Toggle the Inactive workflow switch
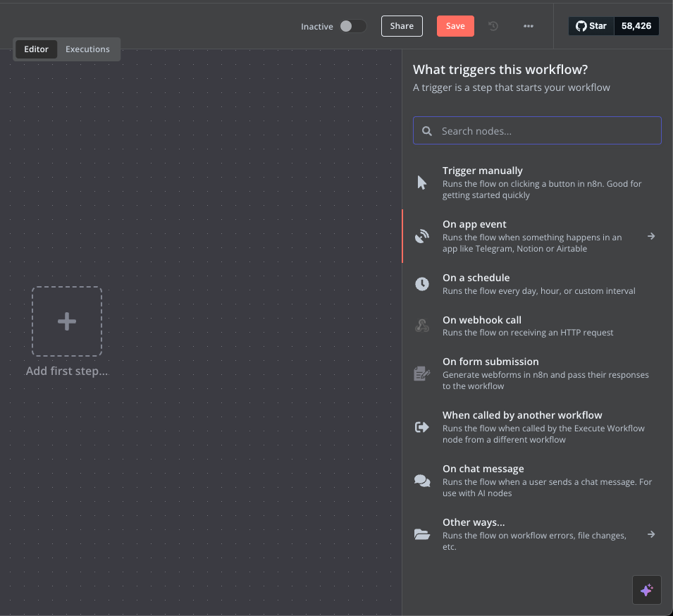Image resolution: width=673 pixels, height=616 pixels. coord(353,26)
